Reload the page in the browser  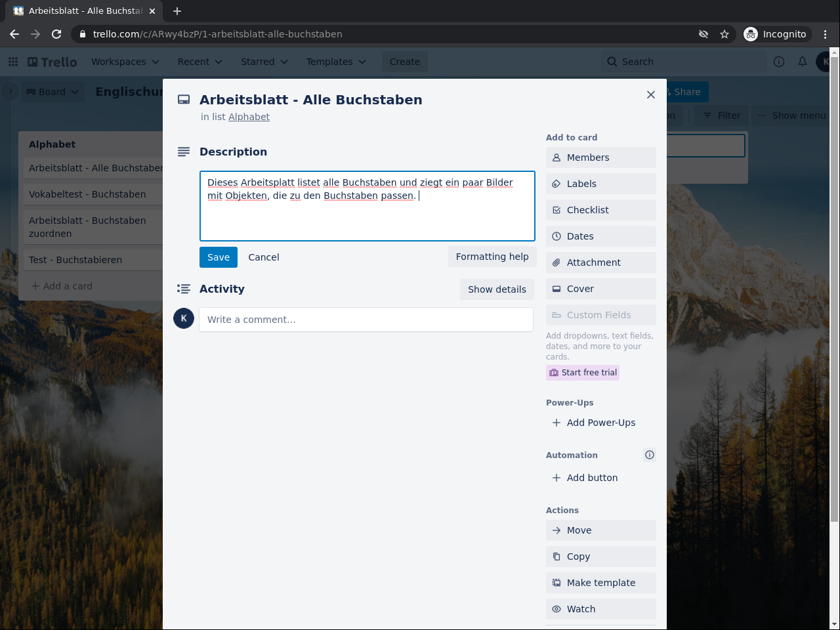[x=56, y=34]
